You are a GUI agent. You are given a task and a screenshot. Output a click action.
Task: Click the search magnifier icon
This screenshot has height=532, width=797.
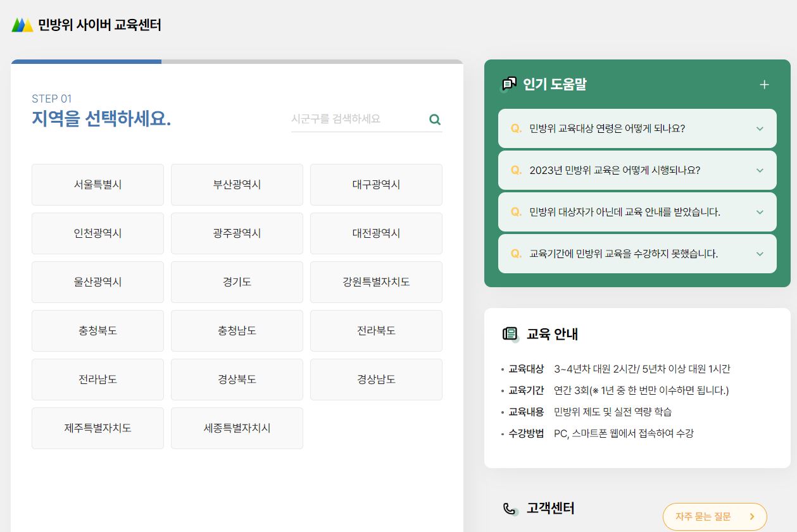[434, 119]
